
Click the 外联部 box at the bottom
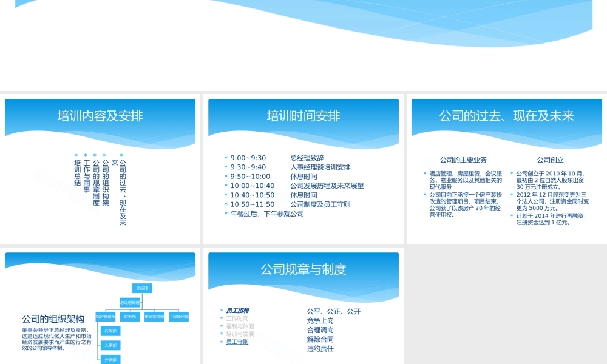[x=111, y=359]
